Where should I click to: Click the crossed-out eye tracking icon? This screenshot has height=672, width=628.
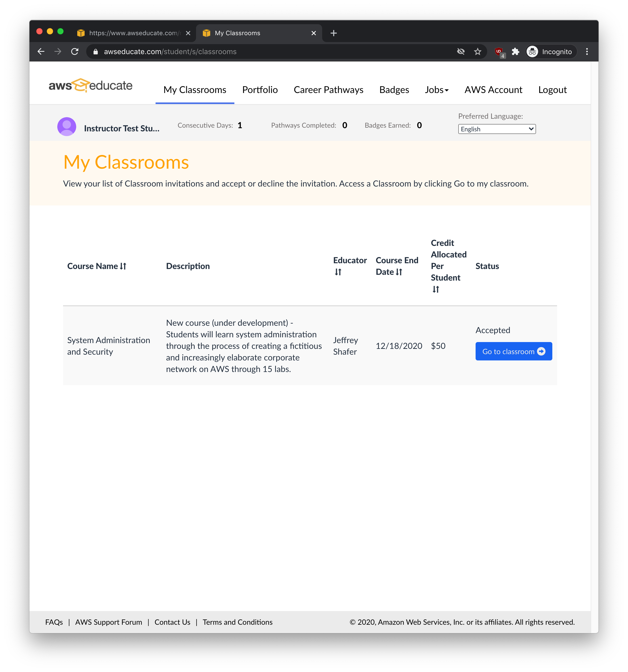pyautogui.click(x=461, y=51)
